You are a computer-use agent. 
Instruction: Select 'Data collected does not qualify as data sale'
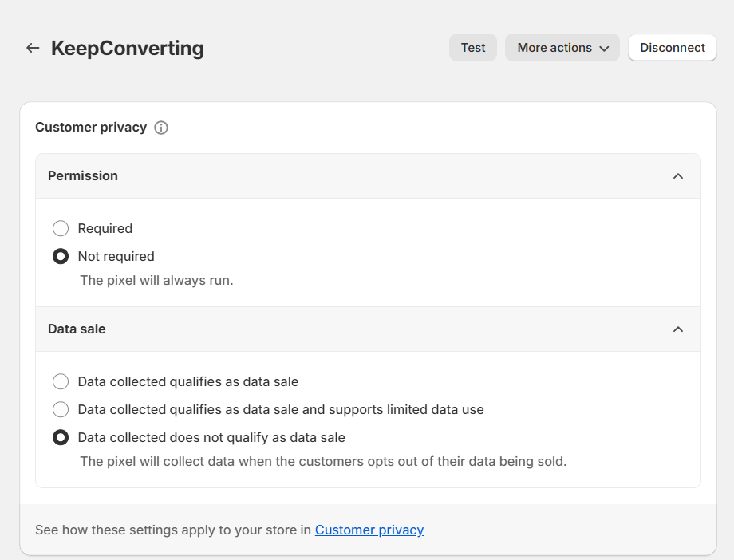pos(61,438)
